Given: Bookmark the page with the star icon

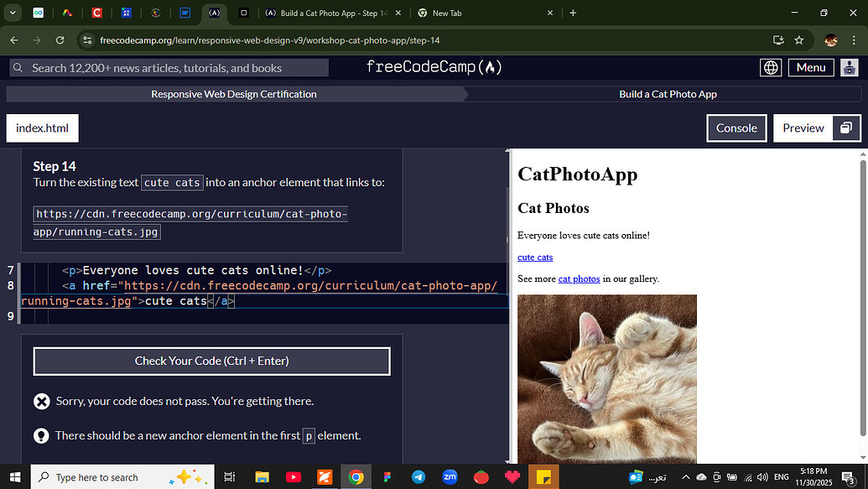Looking at the screenshot, I should tap(799, 39).
